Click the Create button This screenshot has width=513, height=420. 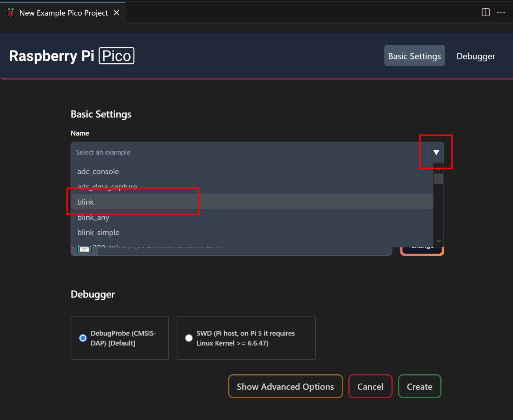419,386
